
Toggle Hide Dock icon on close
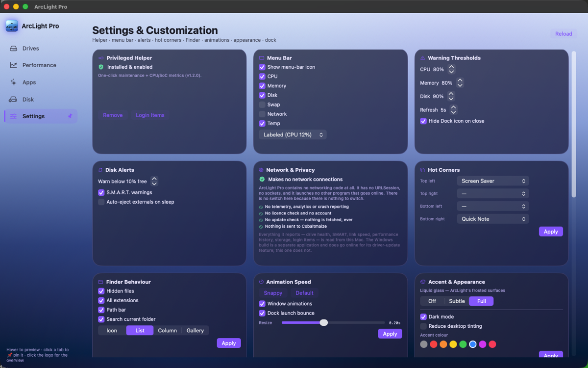click(x=423, y=121)
